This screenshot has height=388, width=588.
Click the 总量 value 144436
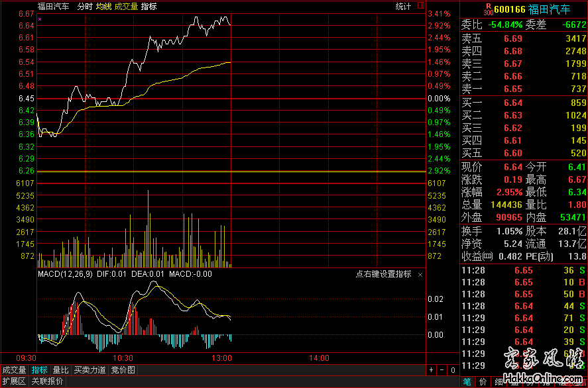pos(506,205)
